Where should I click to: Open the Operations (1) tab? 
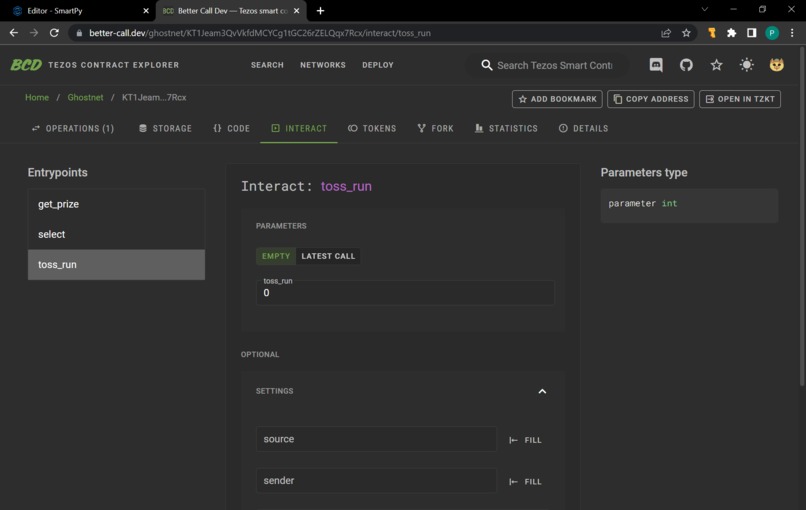(72, 129)
